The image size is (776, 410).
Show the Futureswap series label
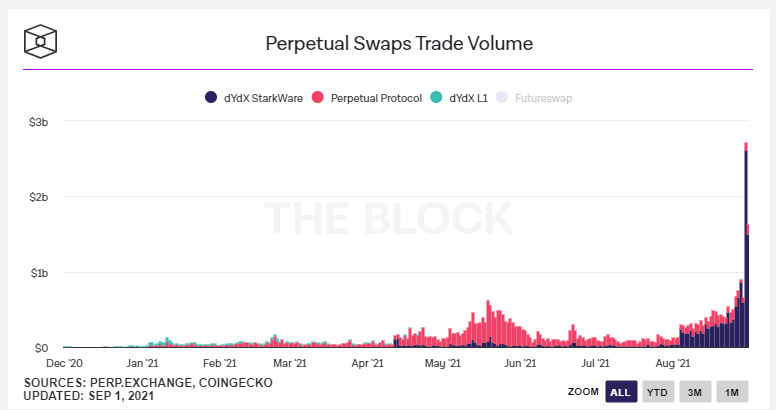(x=543, y=98)
